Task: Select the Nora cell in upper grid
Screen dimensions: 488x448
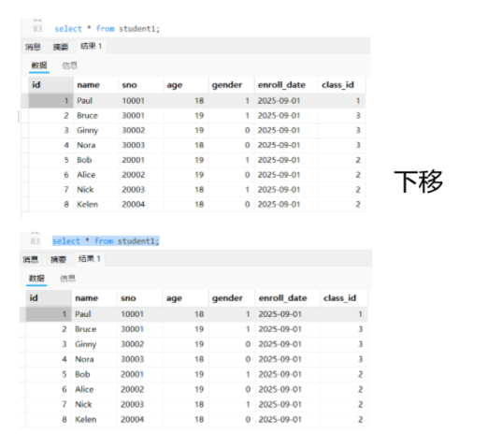Action: click(x=96, y=145)
